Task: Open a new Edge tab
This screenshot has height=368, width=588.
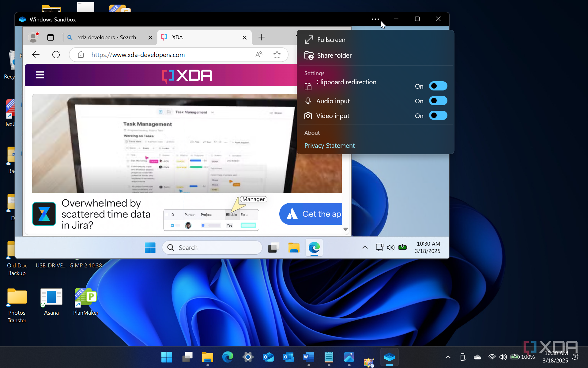Action: (x=262, y=37)
